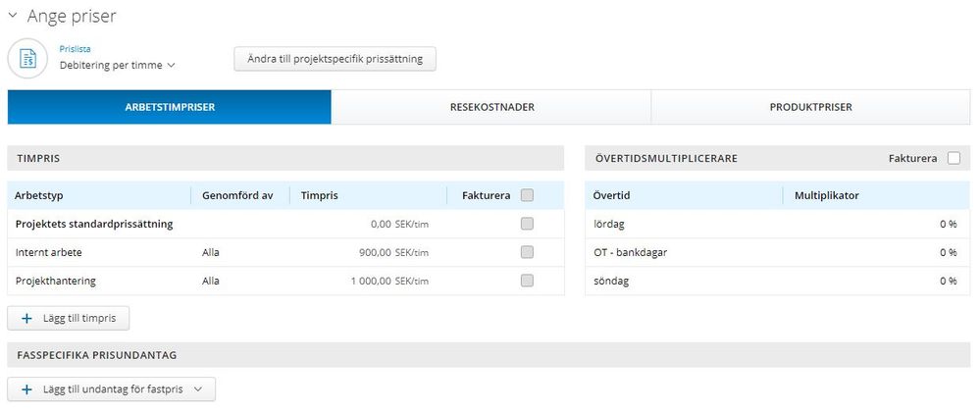Image resolution: width=980 pixels, height=414 pixels.
Task: Click the Multiplikator column header
Action: click(827, 195)
